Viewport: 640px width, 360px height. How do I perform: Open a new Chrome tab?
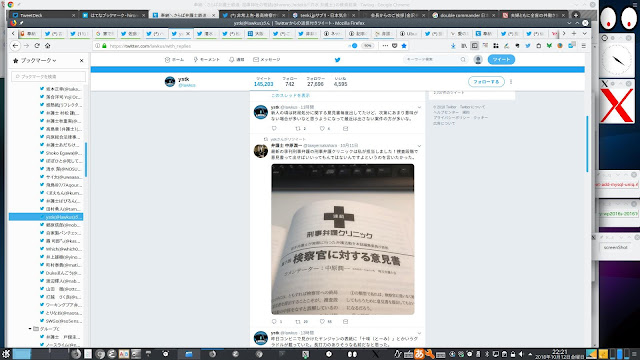click(576, 15)
